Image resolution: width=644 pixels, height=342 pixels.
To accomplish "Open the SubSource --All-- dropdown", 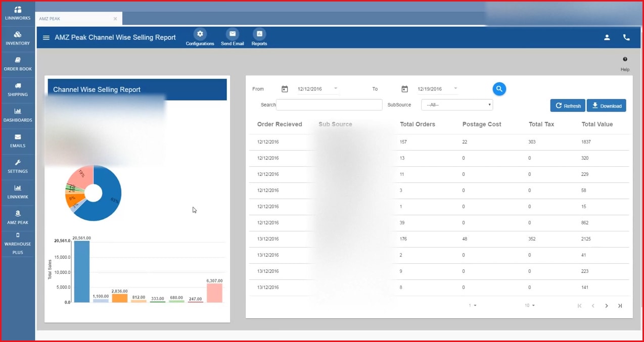I will tap(457, 105).
